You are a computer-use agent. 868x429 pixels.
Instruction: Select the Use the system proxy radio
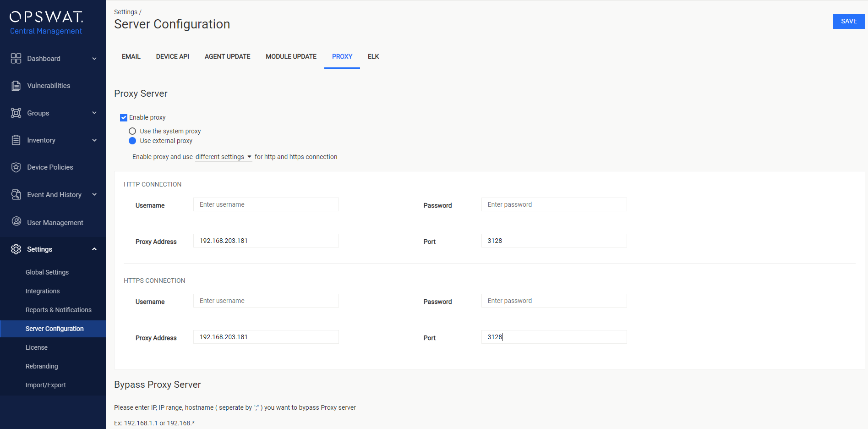point(132,131)
